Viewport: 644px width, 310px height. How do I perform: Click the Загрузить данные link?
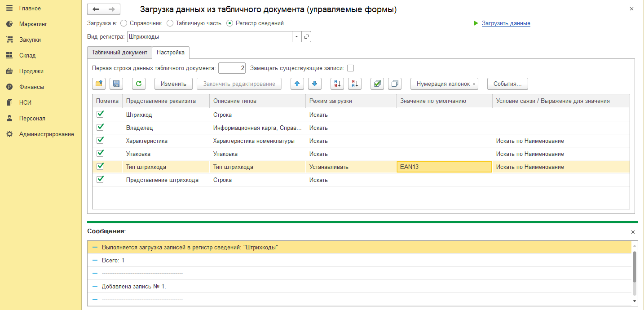506,23
